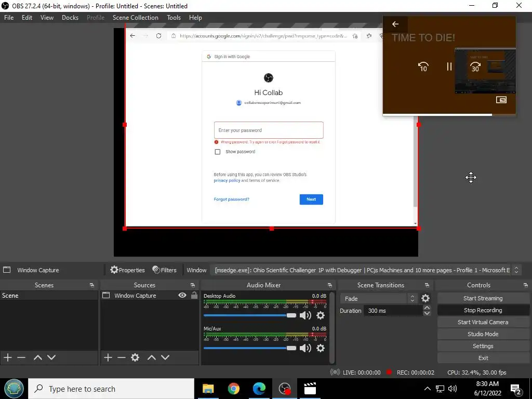Open the Docks menu

(x=70, y=18)
